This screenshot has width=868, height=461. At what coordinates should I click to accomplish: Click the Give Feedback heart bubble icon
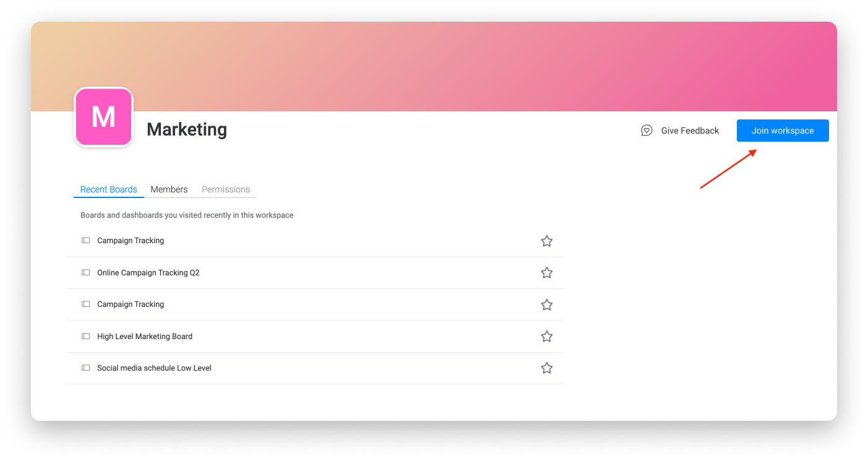647,131
